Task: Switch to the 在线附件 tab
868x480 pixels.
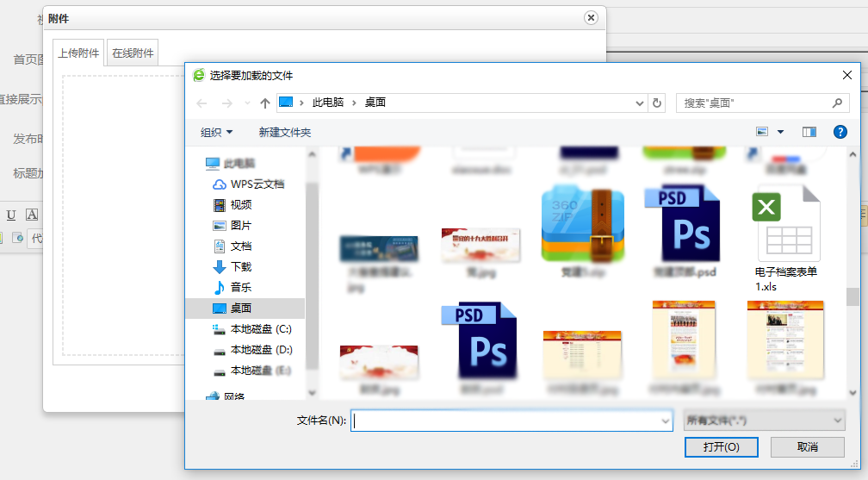Action: click(x=133, y=53)
